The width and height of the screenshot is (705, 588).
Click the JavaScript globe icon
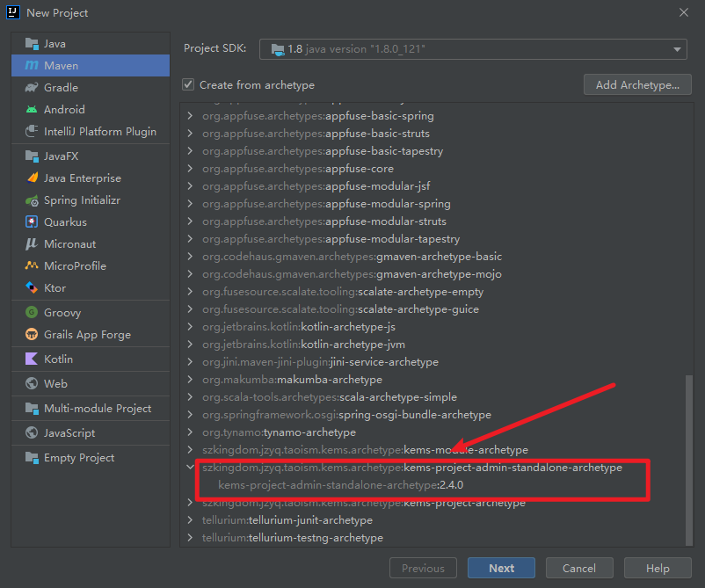point(32,433)
